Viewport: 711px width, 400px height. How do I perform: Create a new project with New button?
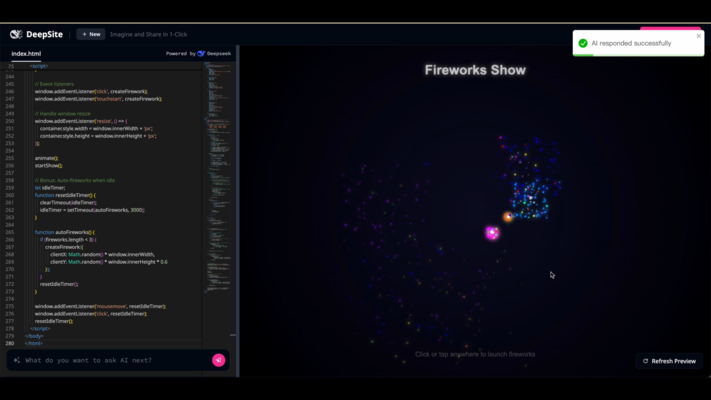tap(91, 34)
